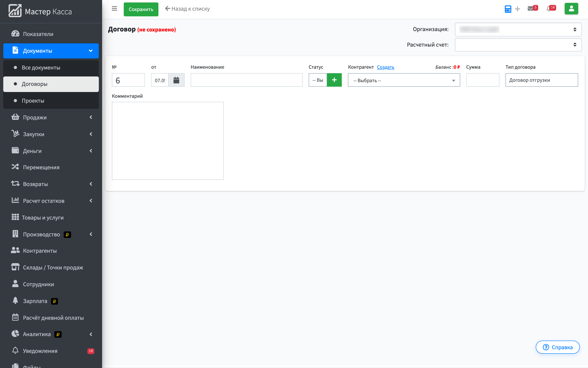Open Показатели dashboard in sidebar
Image resolution: width=588 pixels, height=368 pixels.
(51, 34)
